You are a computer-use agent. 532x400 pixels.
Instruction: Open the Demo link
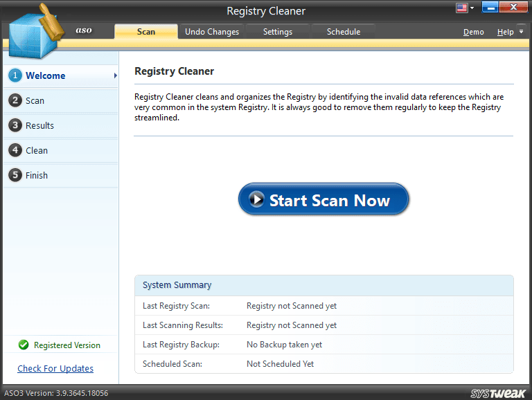point(473,32)
